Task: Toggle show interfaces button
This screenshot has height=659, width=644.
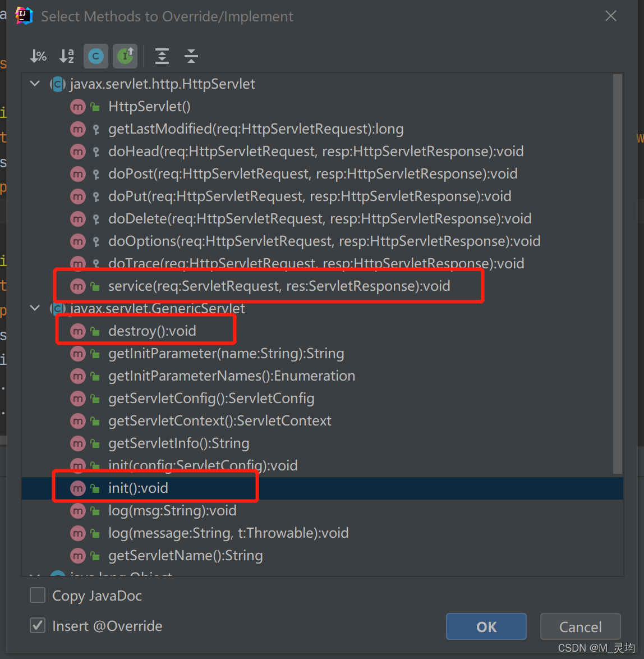Action: pos(125,56)
